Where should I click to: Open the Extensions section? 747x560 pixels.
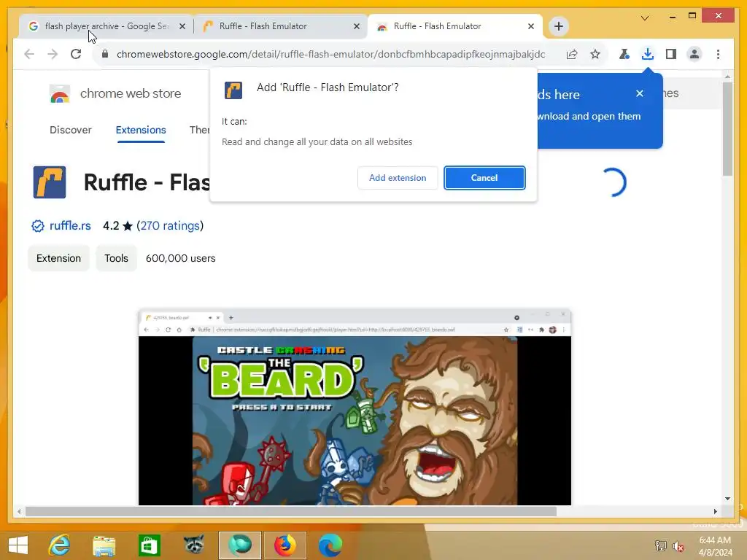pyautogui.click(x=141, y=130)
